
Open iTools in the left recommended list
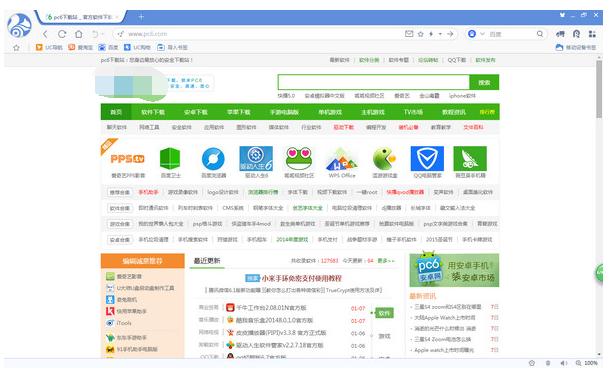(x=124, y=323)
